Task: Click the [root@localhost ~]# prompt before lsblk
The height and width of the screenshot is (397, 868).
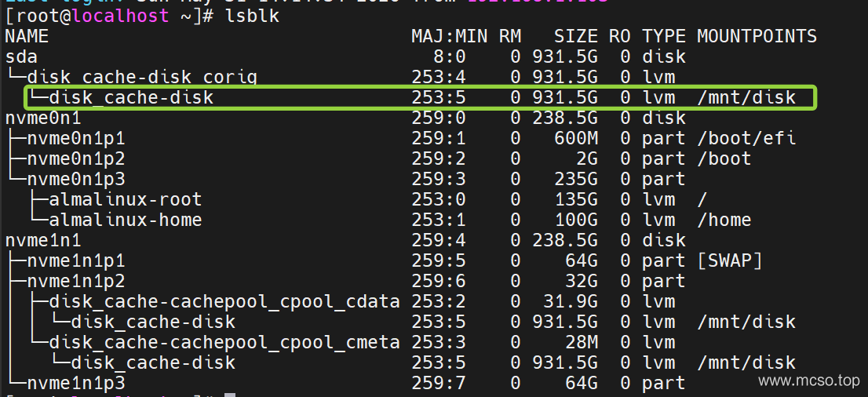Action: click(109, 16)
